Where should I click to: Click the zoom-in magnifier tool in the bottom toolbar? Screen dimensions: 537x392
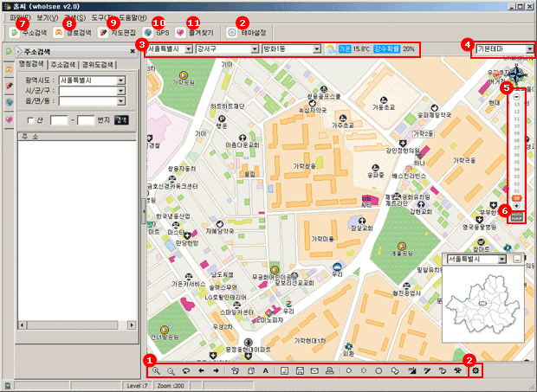[x=156, y=370]
